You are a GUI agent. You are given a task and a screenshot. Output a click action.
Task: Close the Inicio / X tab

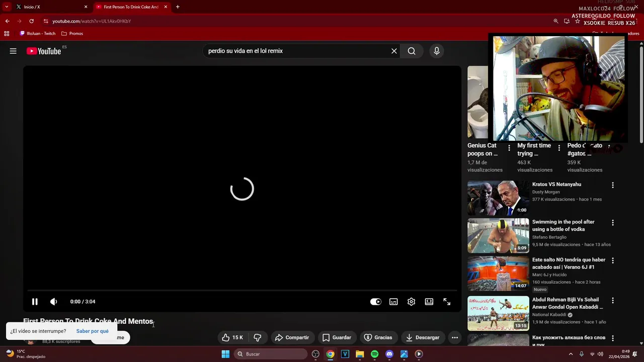coord(86,7)
